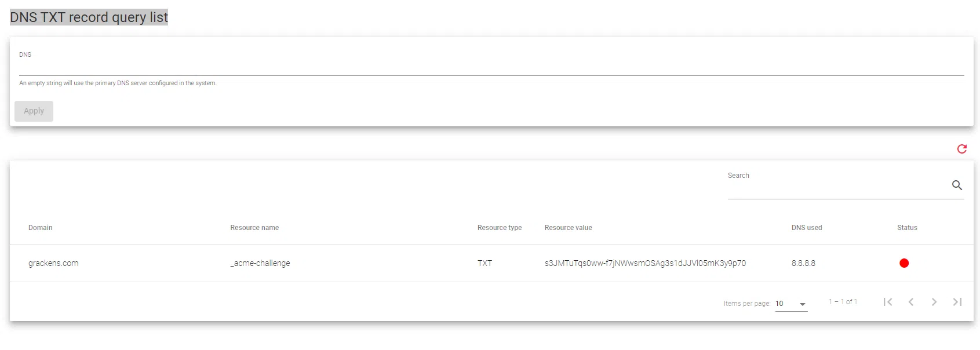Image resolution: width=980 pixels, height=350 pixels.
Task: Click the Resource value column header
Action: (568, 228)
